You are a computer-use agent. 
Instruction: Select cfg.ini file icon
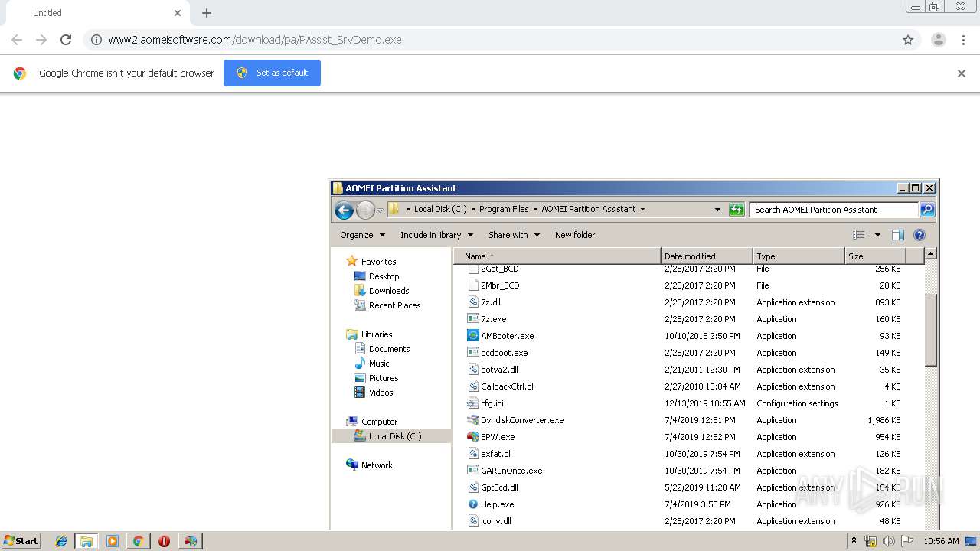pos(473,403)
